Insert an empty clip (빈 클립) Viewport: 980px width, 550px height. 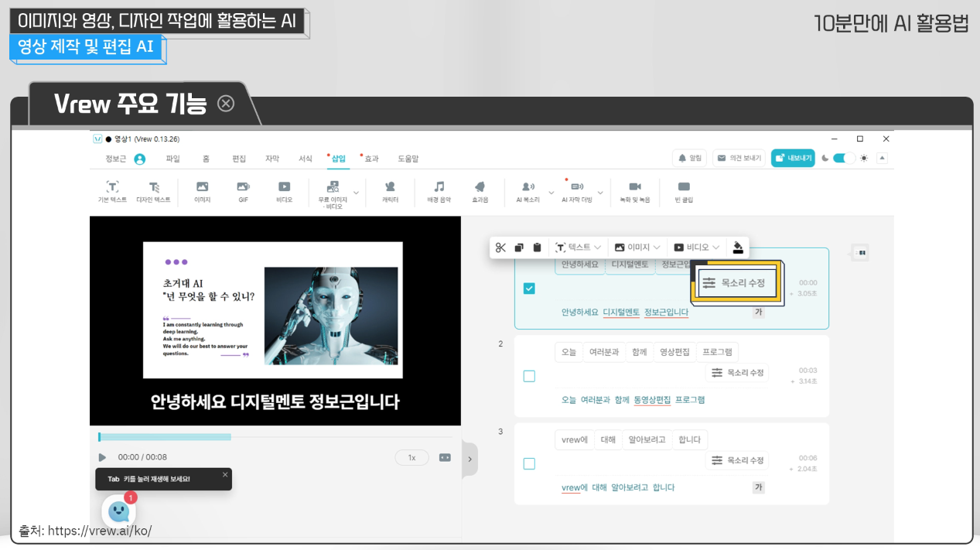coord(684,192)
